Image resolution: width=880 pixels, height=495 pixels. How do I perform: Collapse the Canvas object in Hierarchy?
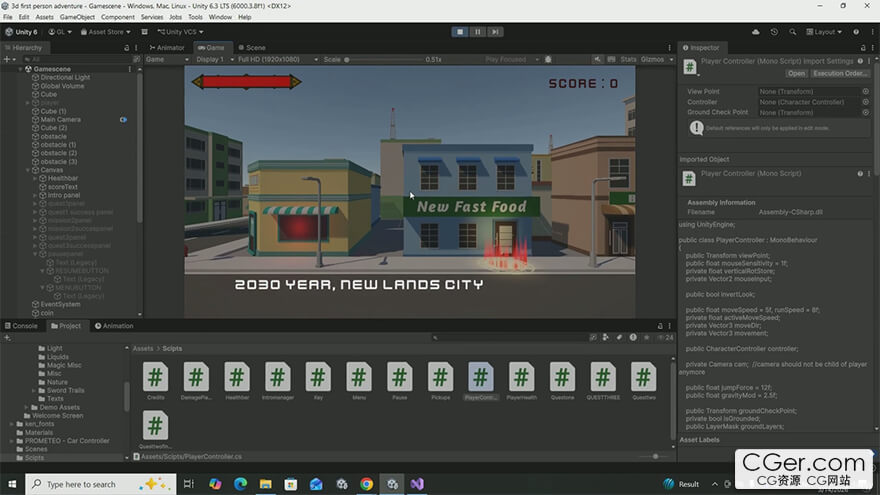[27, 170]
